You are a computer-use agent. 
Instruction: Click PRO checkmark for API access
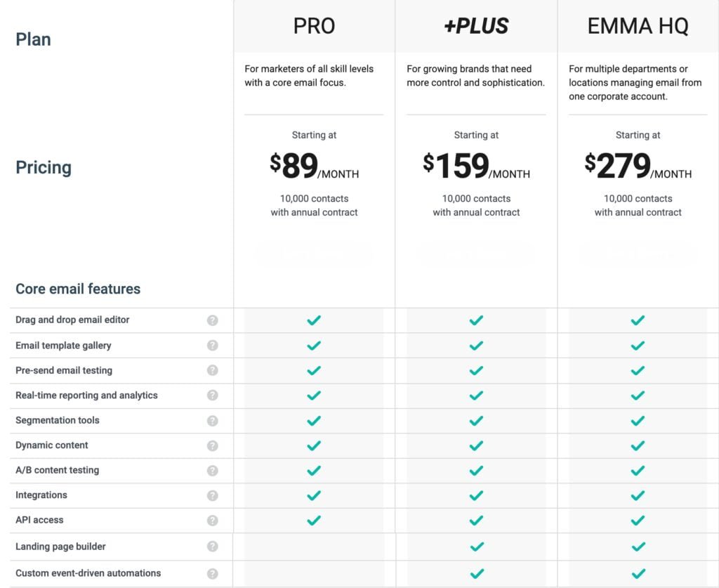(314, 521)
